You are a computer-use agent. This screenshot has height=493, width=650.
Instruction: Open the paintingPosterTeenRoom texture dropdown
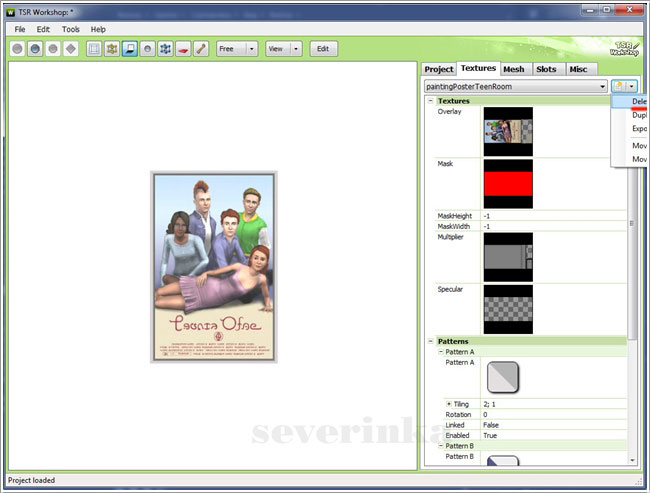(x=602, y=87)
